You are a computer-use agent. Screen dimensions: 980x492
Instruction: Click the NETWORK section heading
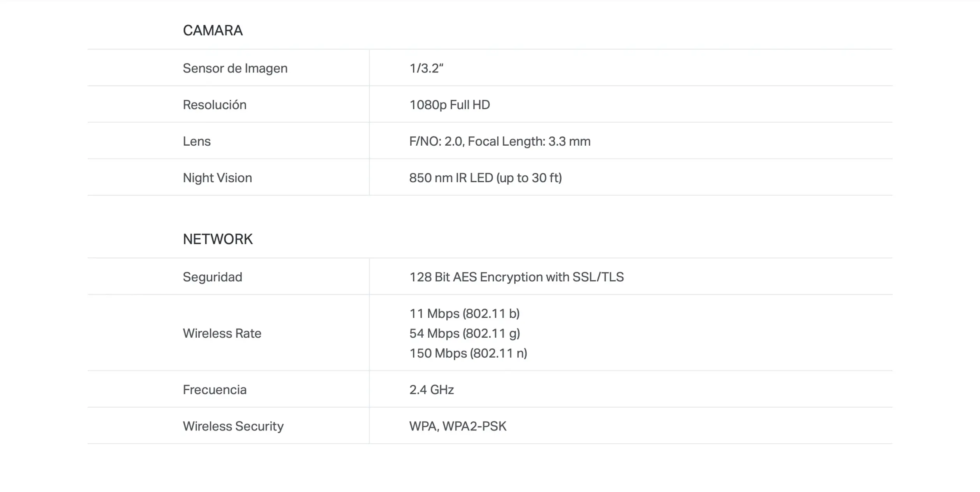tap(218, 239)
